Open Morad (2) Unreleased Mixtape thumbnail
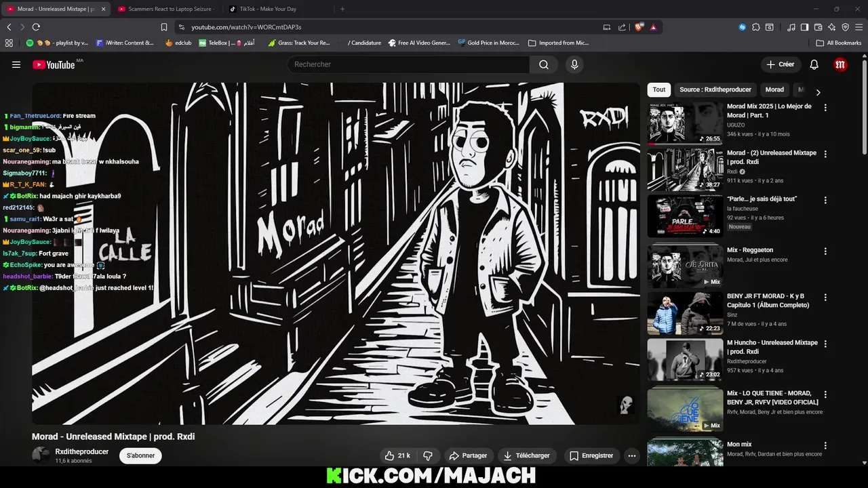This screenshot has height=488, width=868. click(x=685, y=169)
